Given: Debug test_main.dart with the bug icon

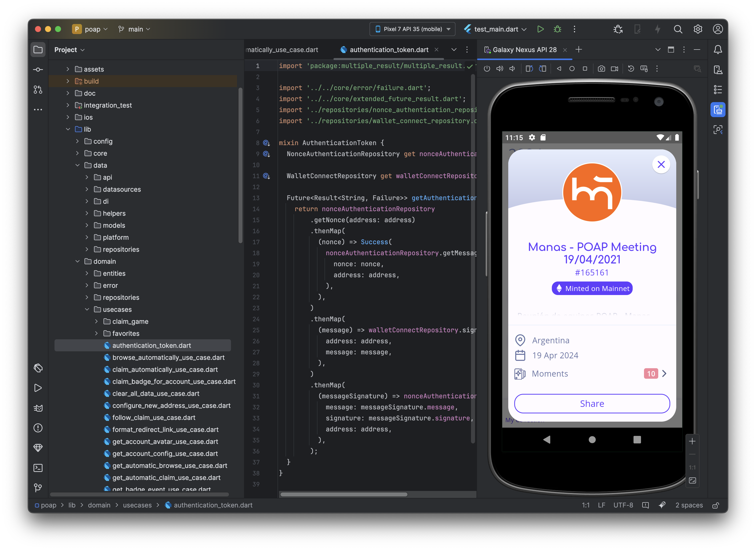Looking at the screenshot, I should click(557, 29).
